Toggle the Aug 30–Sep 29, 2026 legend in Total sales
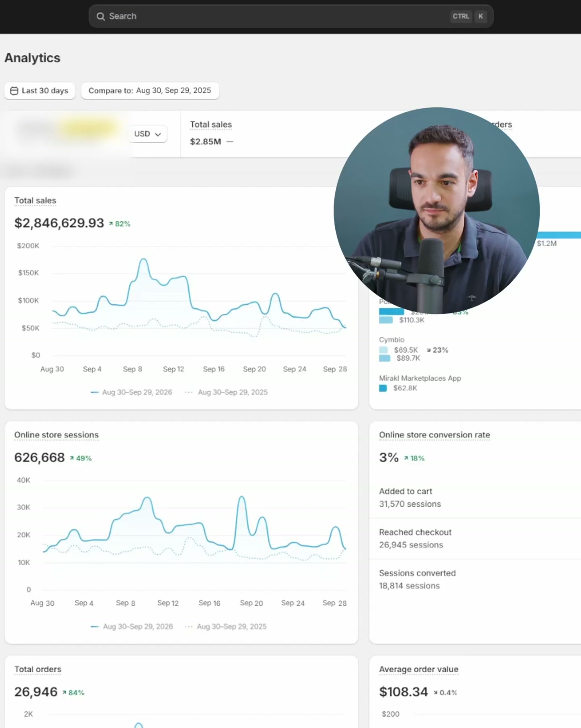The height and width of the screenshot is (728, 581). pos(131,392)
